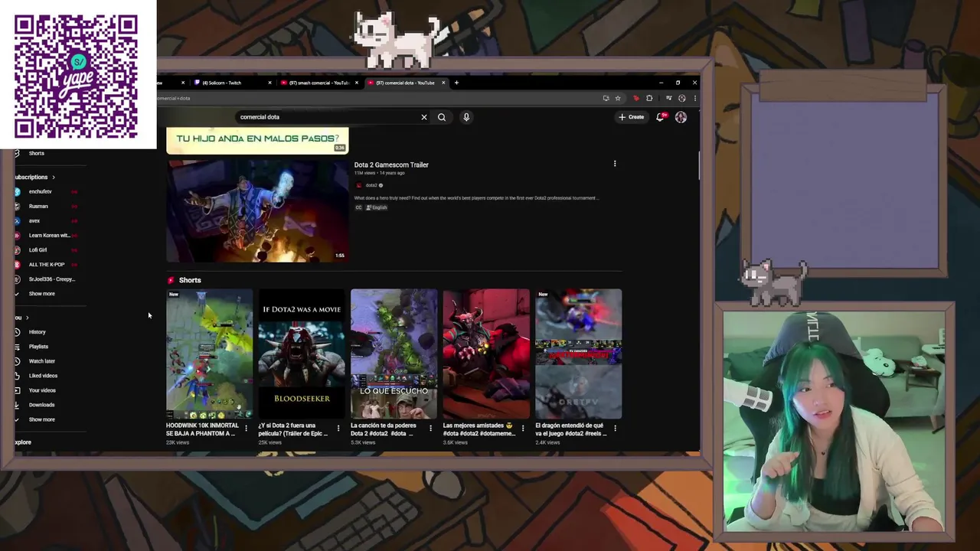Open options for HOODWINK 10K INMORTAL short
The image size is (980, 551).
point(246,429)
